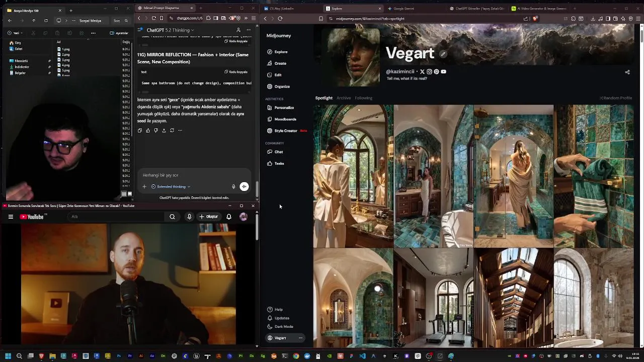The width and height of the screenshot is (644, 362).
Task: Toggle Midjourney Dark Mode
Action: click(x=280, y=327)
